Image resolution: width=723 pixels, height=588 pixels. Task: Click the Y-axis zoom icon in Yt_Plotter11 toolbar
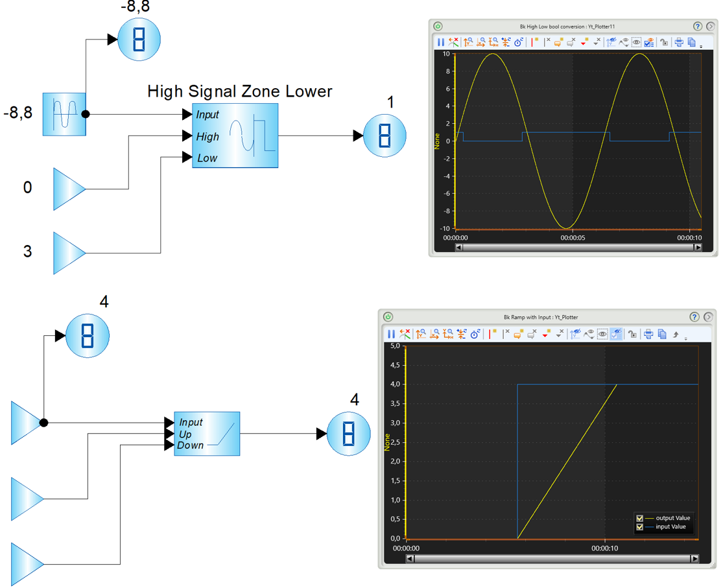point(468,42)
